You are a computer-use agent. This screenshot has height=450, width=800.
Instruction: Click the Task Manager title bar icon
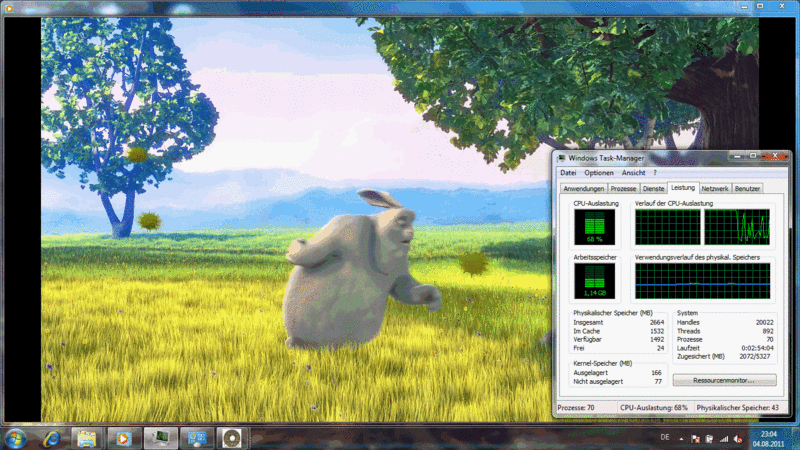(x=561, y=158)
